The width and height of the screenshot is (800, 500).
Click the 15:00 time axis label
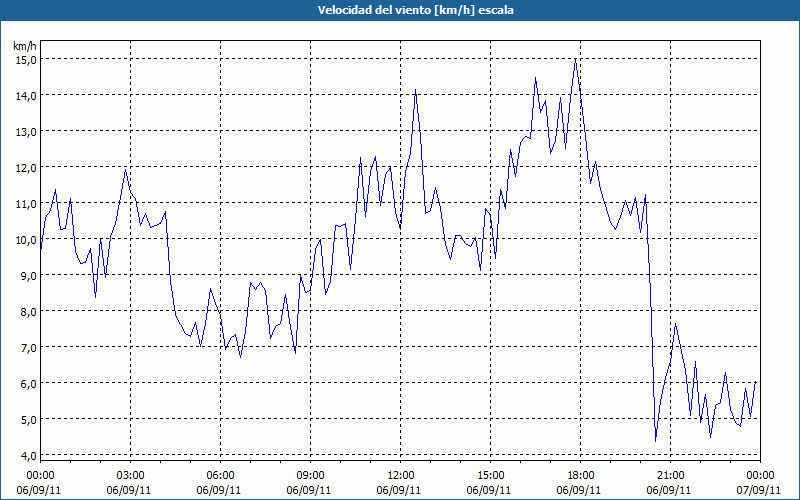click(x=490, y=476)
